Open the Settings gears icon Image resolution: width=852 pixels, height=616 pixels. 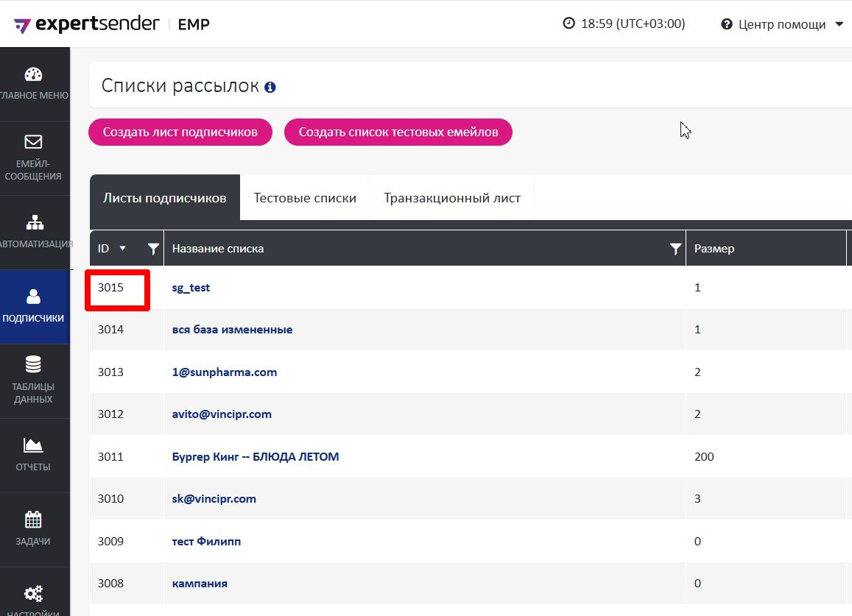coord(33,593)
